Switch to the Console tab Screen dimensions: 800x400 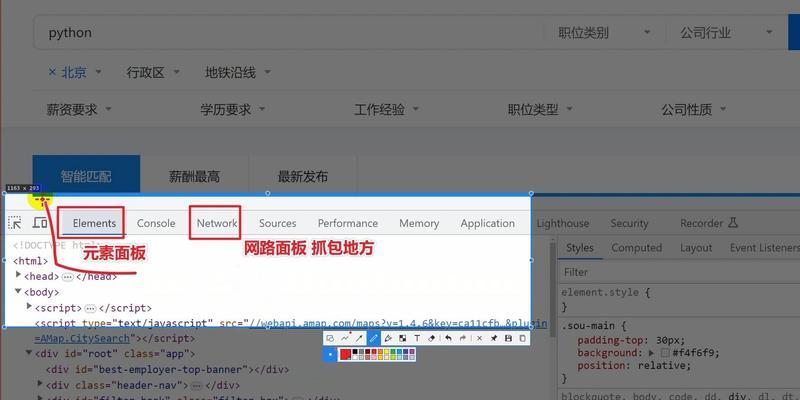point(156,223)
